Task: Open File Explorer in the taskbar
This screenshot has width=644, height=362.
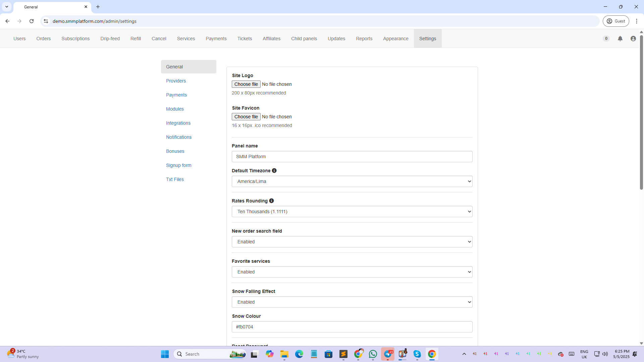Action: pyautogui.click(x=284, y=354)
